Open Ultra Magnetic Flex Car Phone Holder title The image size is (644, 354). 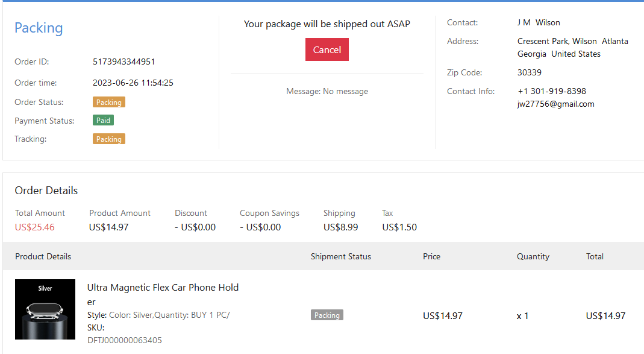point(163,294)
